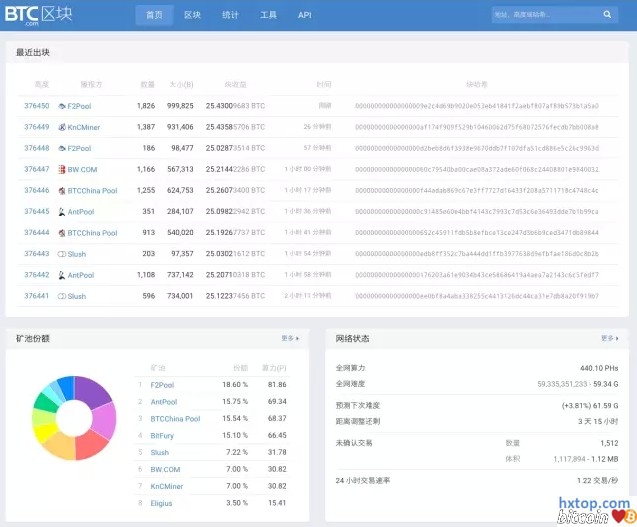Click the address/height search input field
The width and height of the screenshot is (637, 527).
[544, 16]
